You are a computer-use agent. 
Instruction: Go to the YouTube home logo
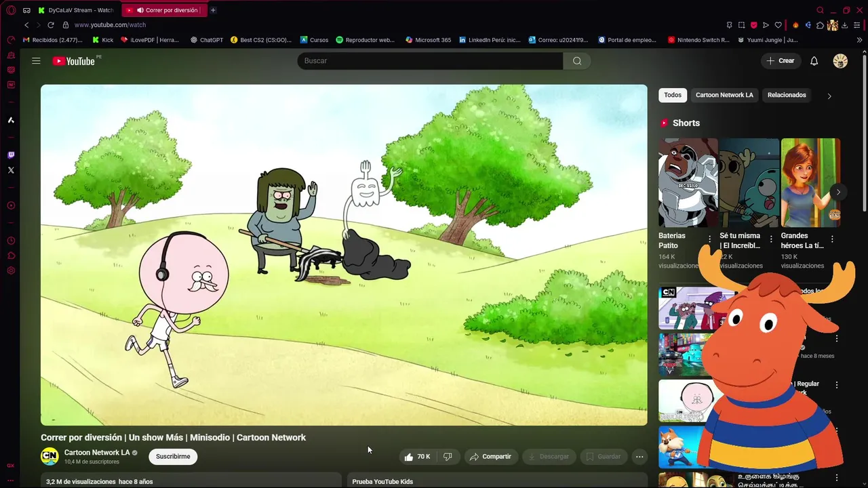point(74,61)
